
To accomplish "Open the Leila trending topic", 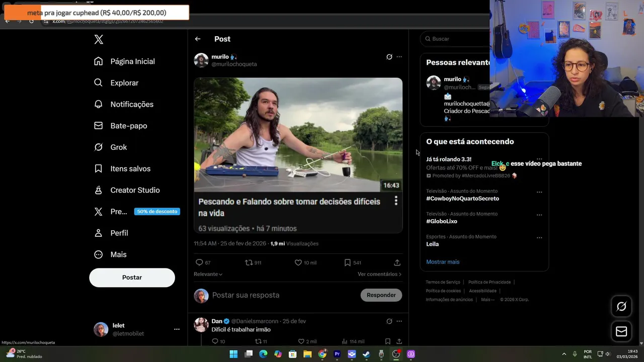I will pyautogui.click(x=432, y=244).
